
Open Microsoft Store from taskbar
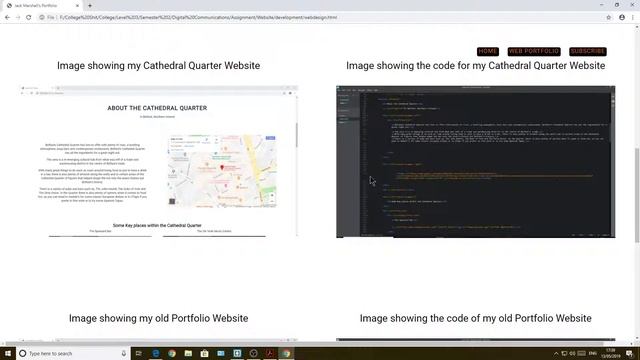[x=204, y=353]
